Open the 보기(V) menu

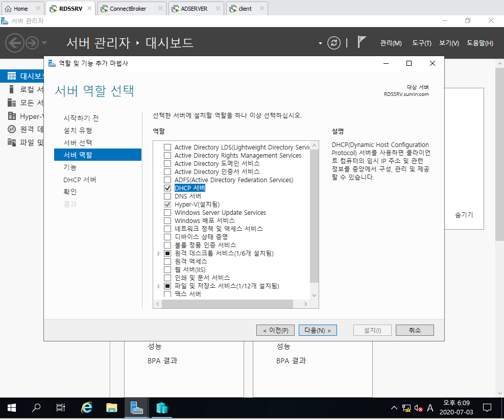(449, 43)
